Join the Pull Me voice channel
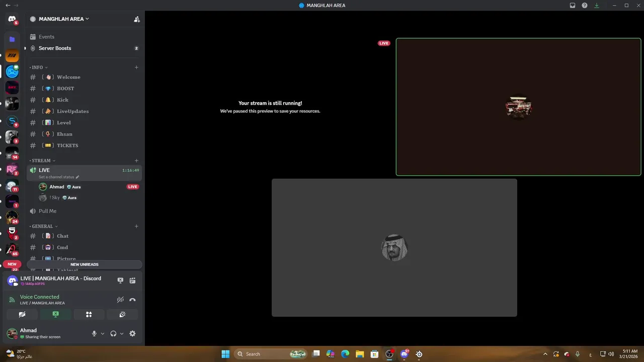 click(84, 211)
